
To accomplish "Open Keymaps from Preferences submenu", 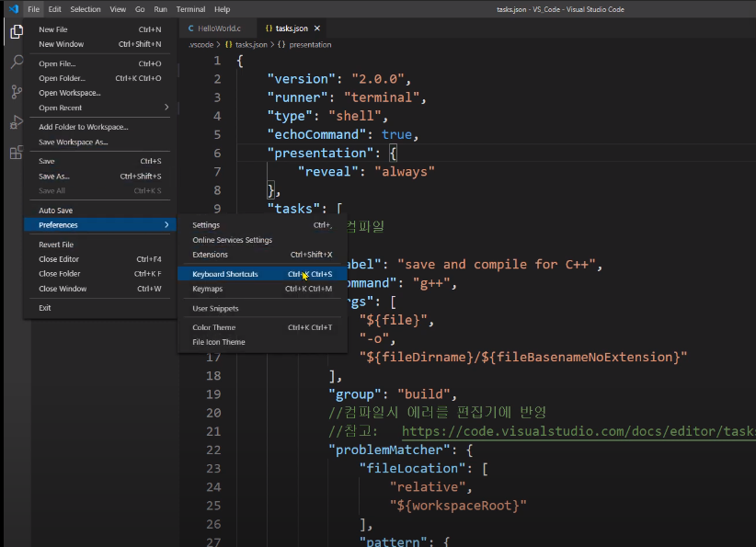I will point(262,289).
